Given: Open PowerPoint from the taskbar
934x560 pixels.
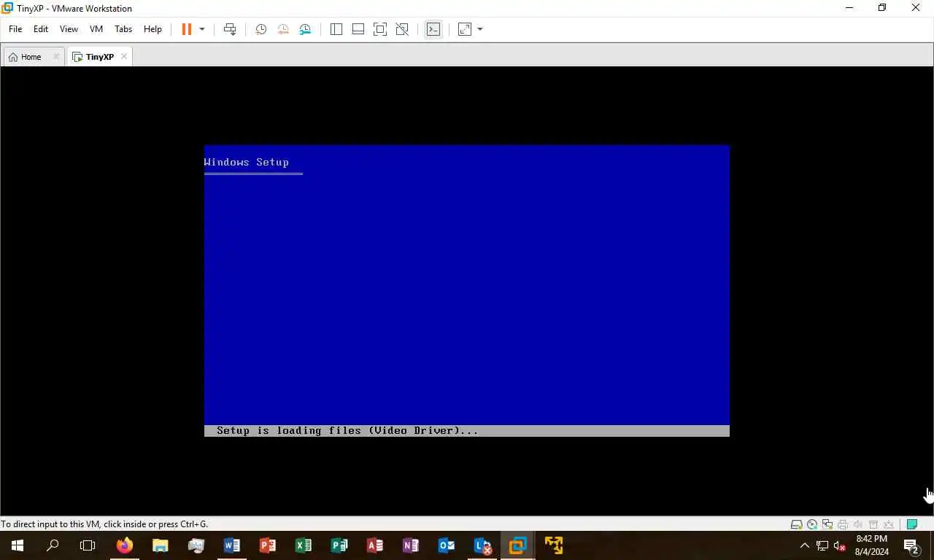Looking at the screenshot, I should (x=268, y=545).
